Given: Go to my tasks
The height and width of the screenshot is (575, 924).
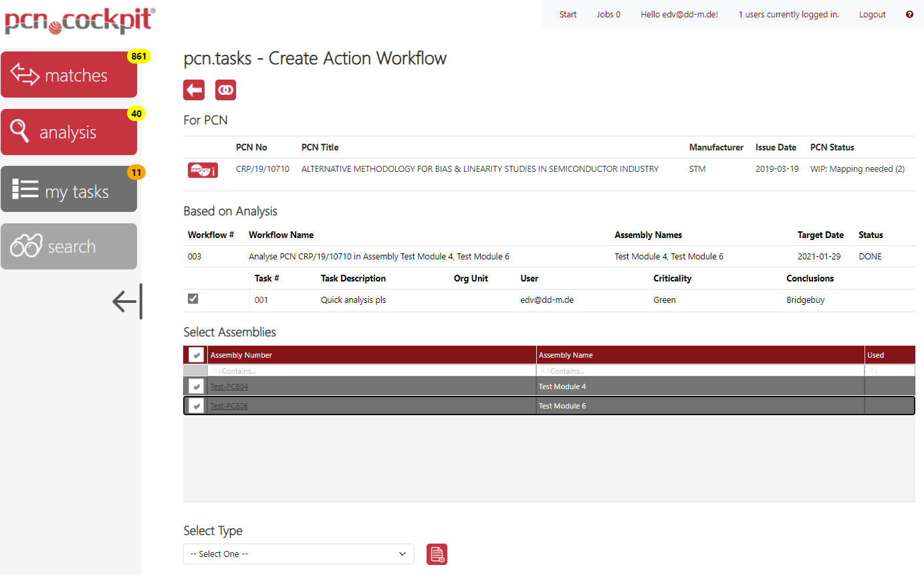Looking at the screenshot, I should [x=69, y=191].
